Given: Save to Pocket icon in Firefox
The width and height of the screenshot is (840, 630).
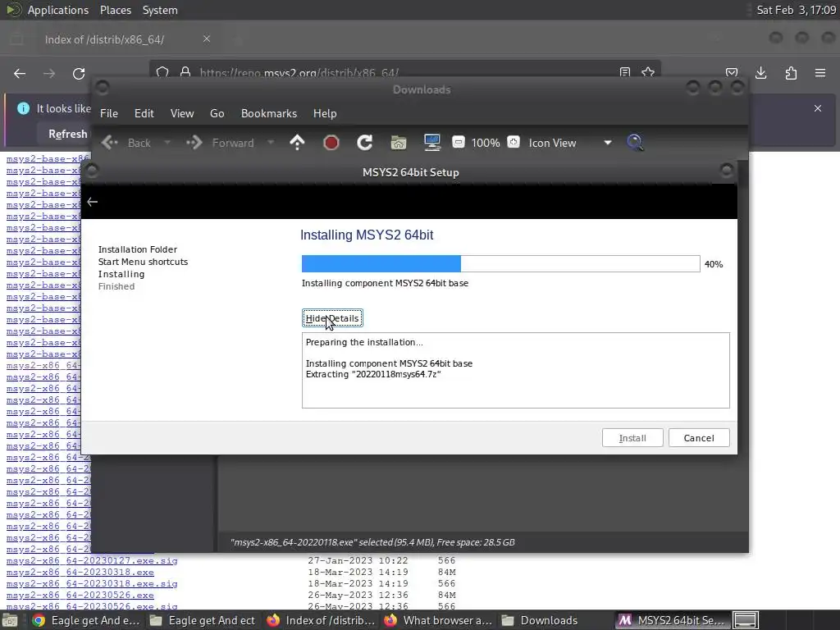Looking at the screenshot, I should [732, 73].
